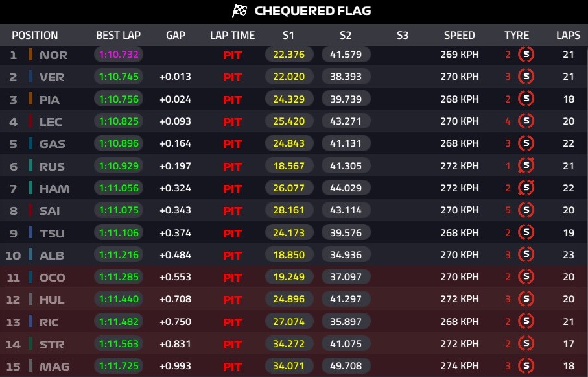Select the S3 column header
Image resolution: width=588 pixels, height=377 pixels.
click(x=403, y=35)
